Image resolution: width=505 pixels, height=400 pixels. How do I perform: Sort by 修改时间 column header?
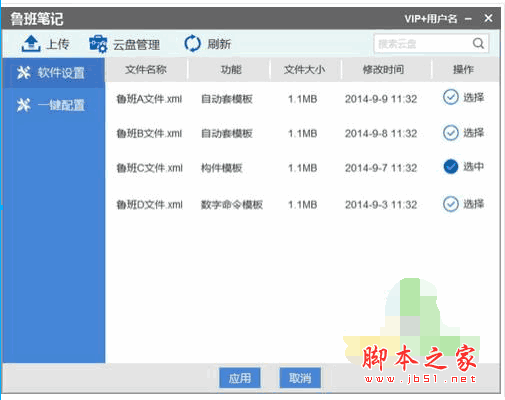[x=383, y=69]
